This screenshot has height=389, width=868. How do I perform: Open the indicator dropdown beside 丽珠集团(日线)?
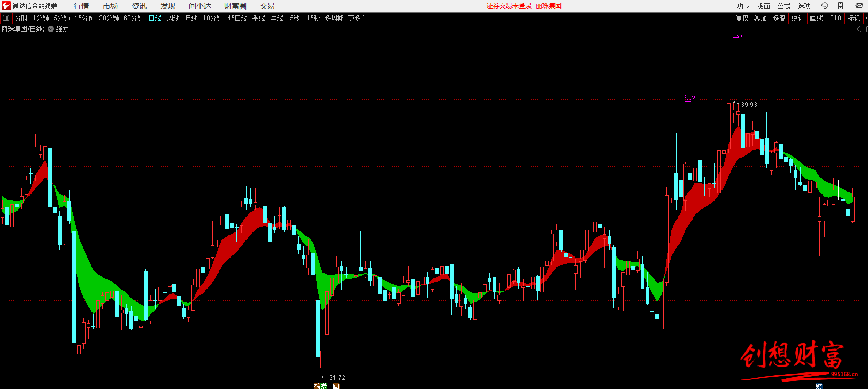tap(51, 29)
